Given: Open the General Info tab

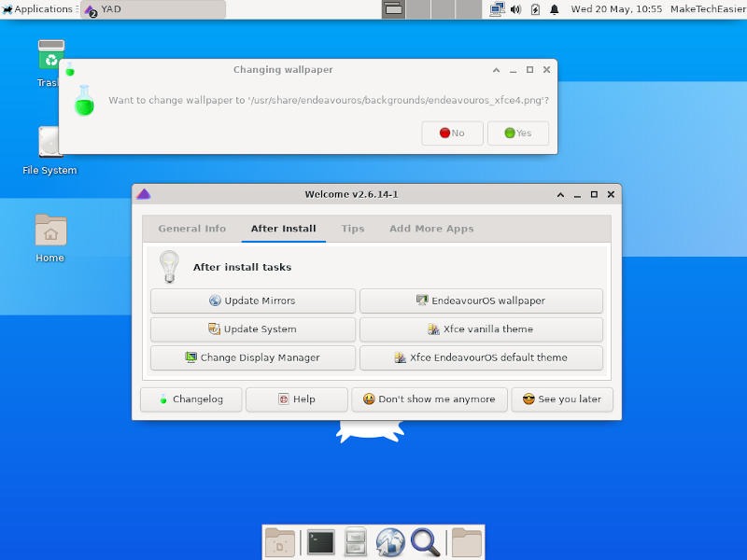Looking at the screenshot, I should (x=191, y=228).
